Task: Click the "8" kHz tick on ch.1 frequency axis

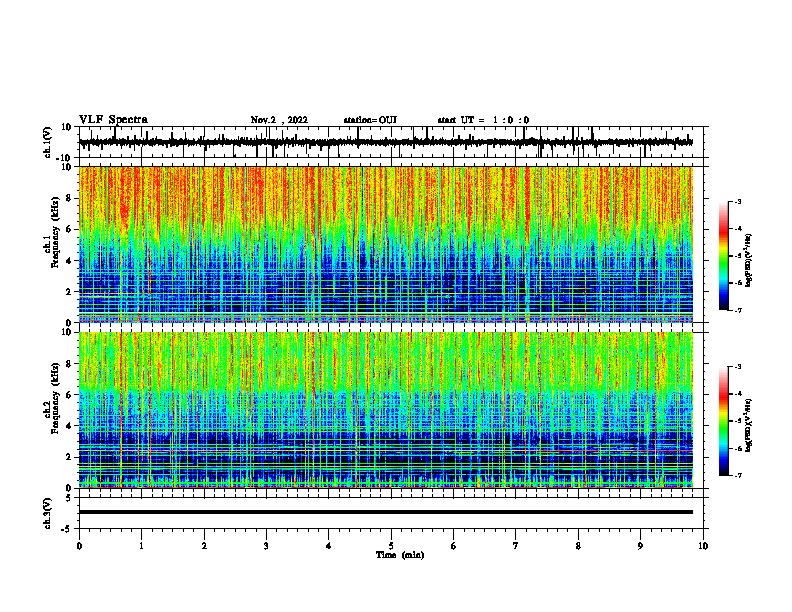Action: (70, 198)
